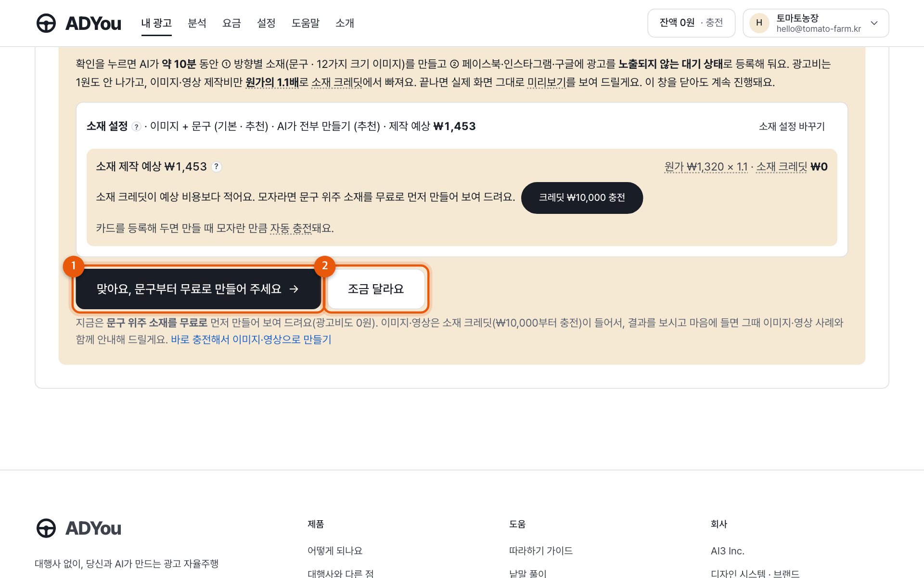Click 소재 설정 바꾸기

pyautogui.click(x=792, y=126)
